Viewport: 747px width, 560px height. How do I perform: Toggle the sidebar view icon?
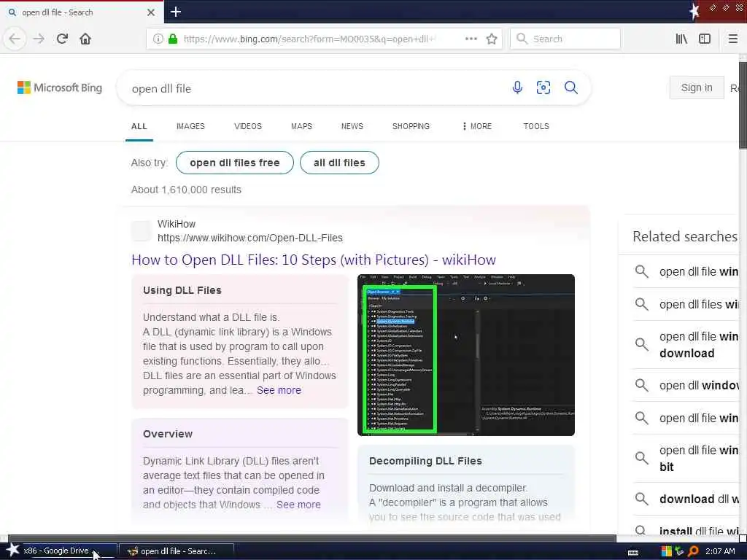[705, 39]
